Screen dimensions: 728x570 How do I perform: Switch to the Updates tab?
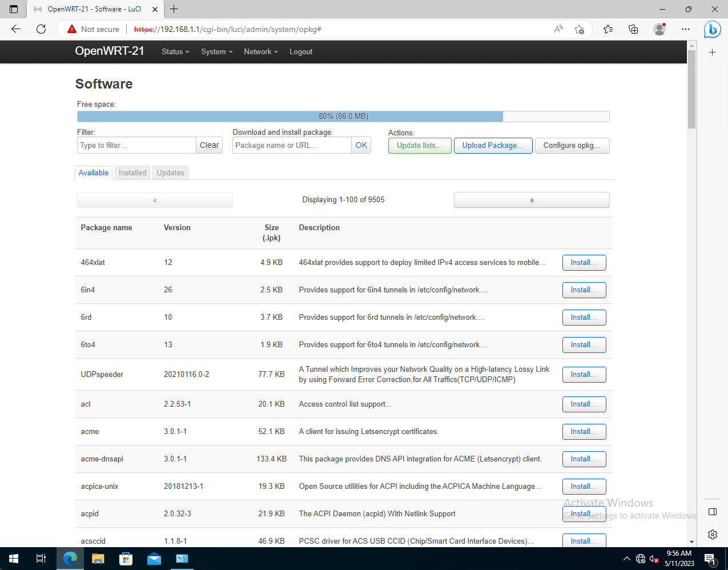pyautogui.click(x=171, y=172)
